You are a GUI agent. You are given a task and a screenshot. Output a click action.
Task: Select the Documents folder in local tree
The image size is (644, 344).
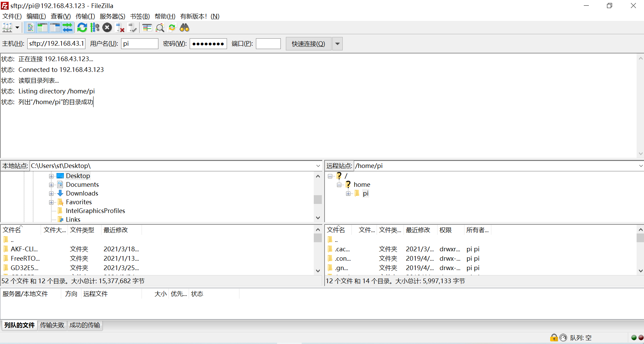[82, 184]
